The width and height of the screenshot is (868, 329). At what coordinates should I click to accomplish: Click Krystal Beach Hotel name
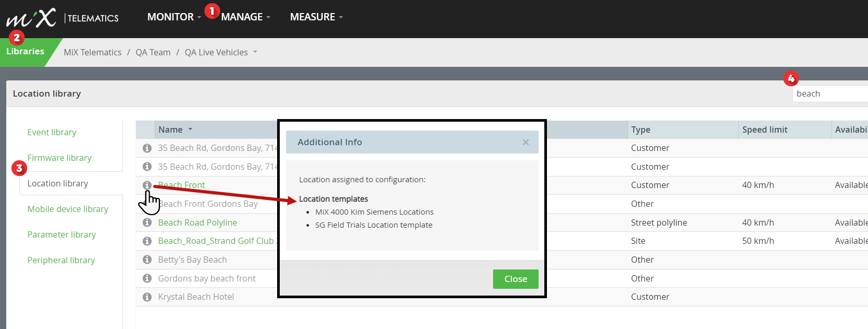coord(196,297)
